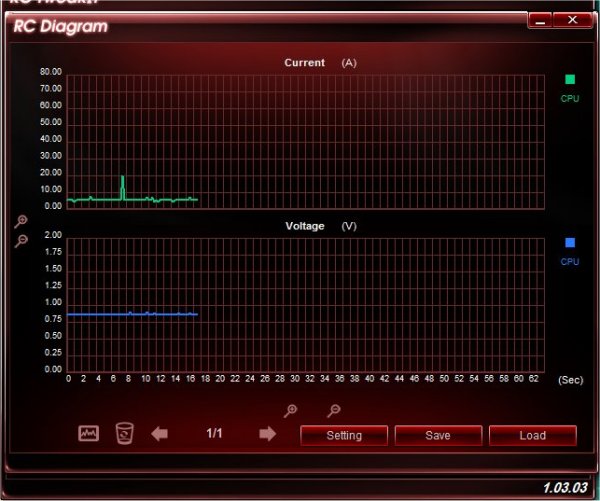Go to previous page arrow
This screenshot has width=600, height=501.
click(159, 434)
